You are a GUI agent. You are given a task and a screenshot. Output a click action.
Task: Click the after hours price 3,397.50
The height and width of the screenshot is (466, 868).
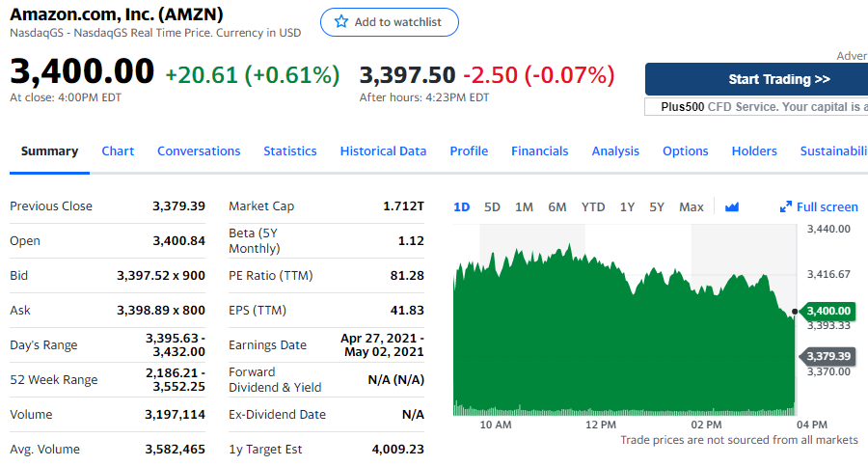point(407,75)
